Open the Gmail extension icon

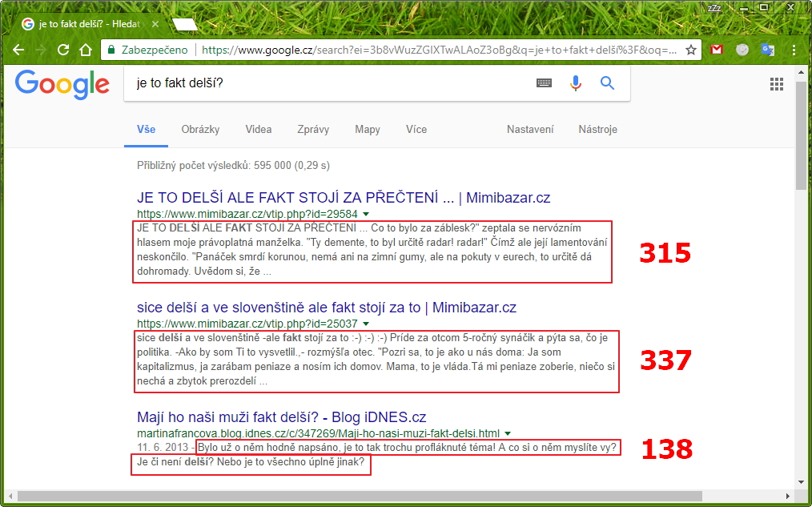pyautogui.click(x=717, y=50)
